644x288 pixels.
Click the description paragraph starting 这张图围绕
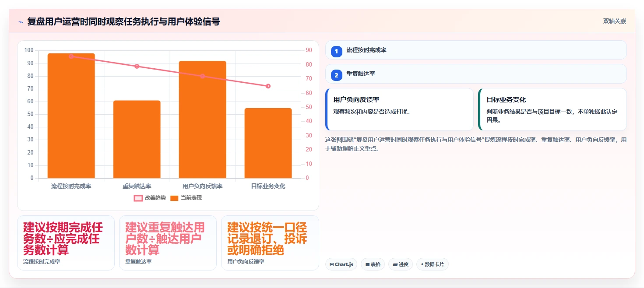click(476, 144)
